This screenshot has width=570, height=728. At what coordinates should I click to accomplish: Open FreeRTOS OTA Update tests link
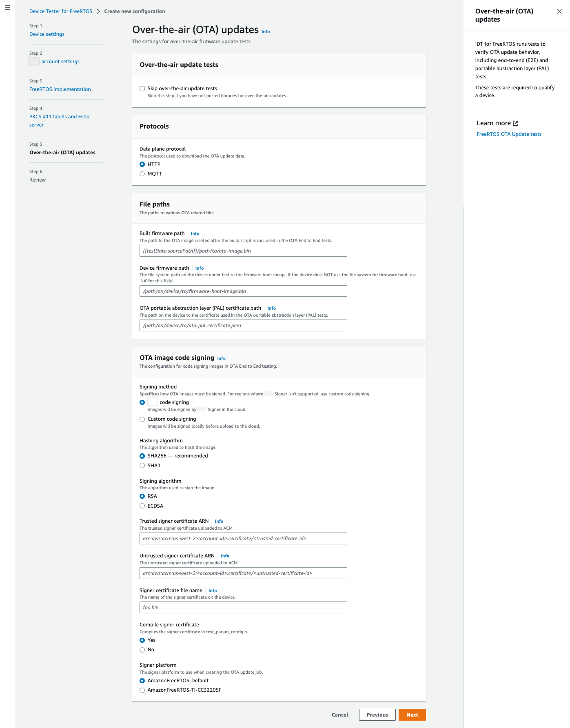click(509, 134)
